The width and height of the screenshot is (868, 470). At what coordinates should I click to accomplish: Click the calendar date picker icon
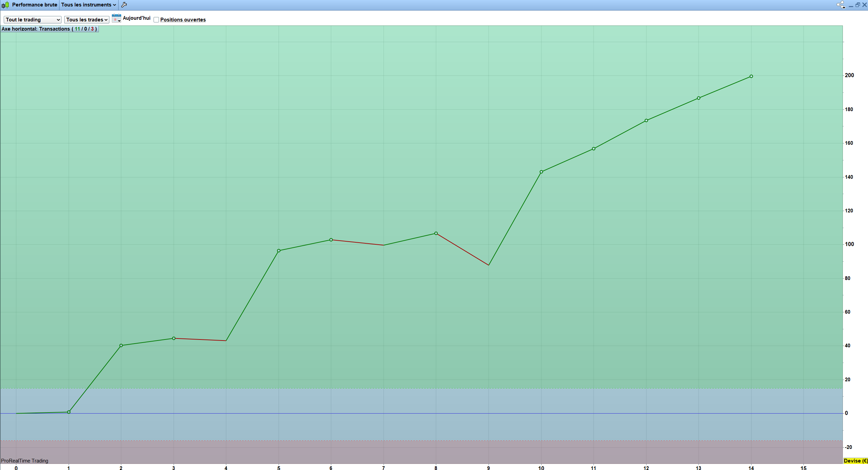coord(116,18)
